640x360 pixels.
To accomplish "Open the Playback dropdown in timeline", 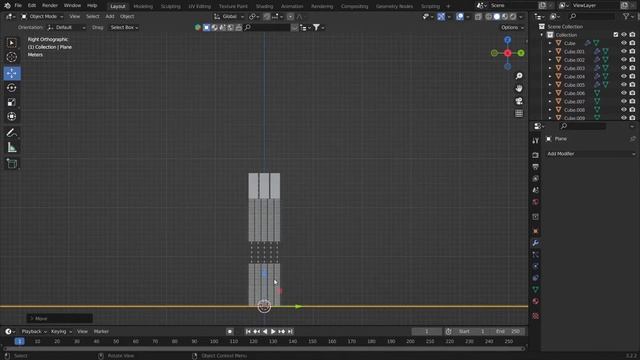I will pyautogui.click(x=34, y=331).
